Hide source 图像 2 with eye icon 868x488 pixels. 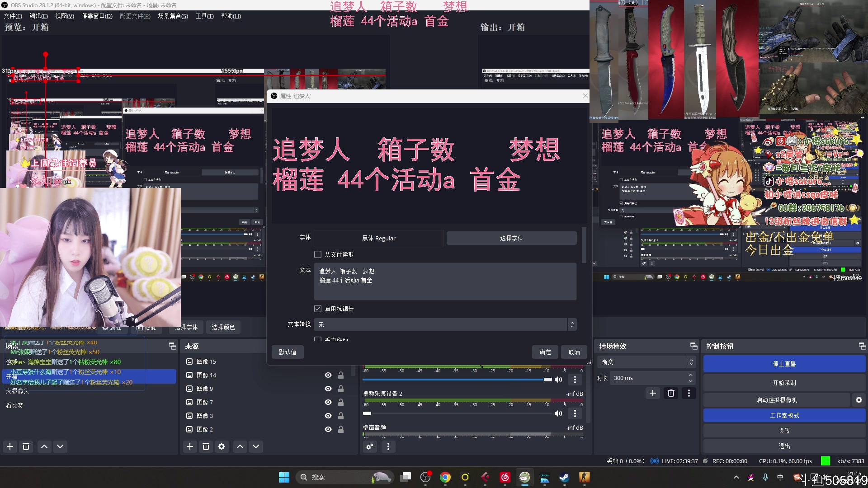[x=328, y=429]
